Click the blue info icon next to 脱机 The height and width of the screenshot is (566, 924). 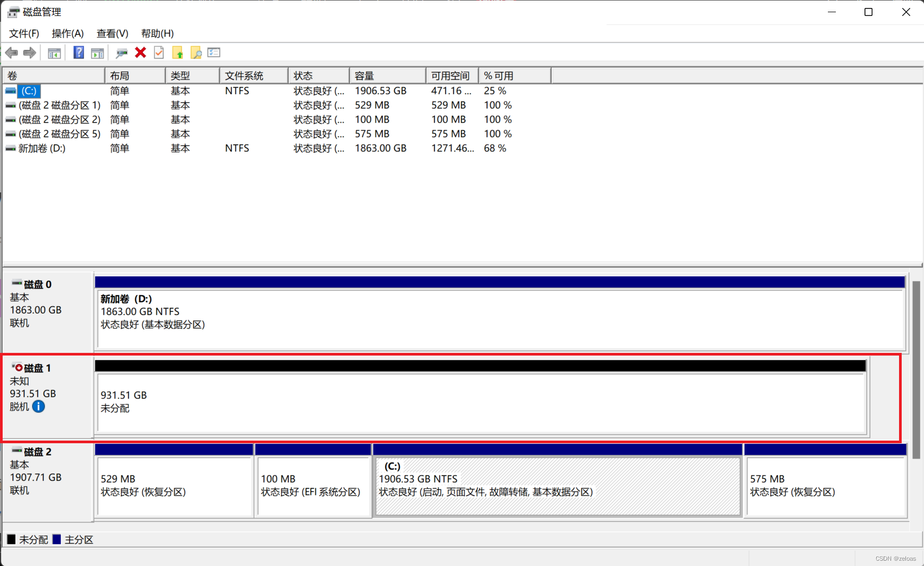point(38,407)
